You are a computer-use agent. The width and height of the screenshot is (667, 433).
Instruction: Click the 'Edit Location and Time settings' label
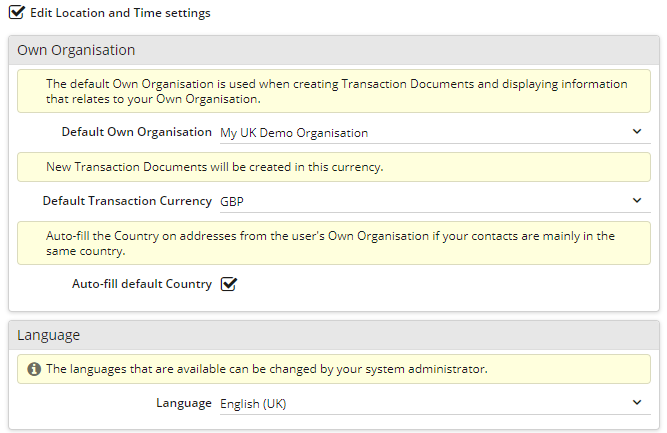click(x=120, y=13)
